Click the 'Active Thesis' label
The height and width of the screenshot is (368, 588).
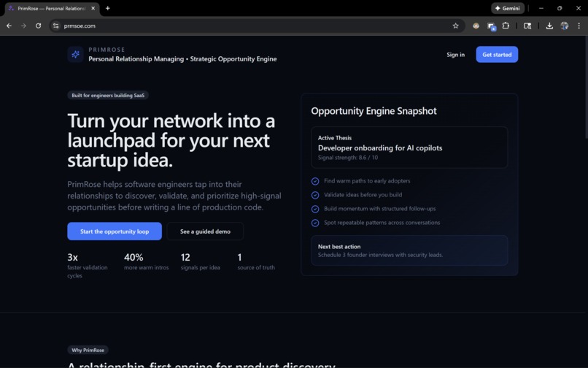tap(335, 138)
